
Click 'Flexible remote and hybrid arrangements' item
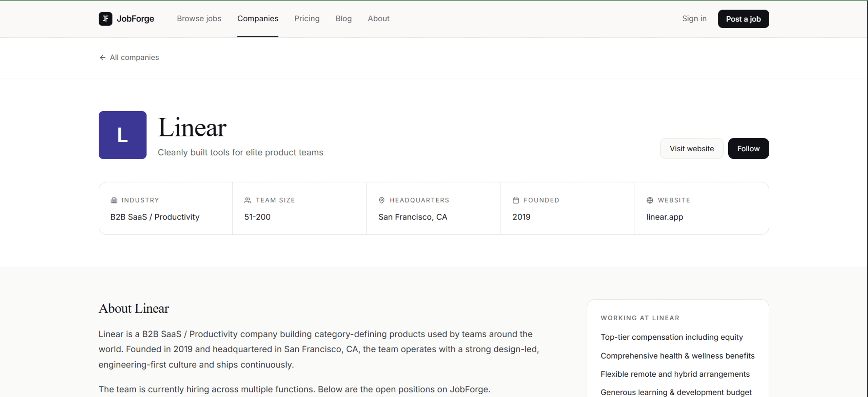[675, 374]
